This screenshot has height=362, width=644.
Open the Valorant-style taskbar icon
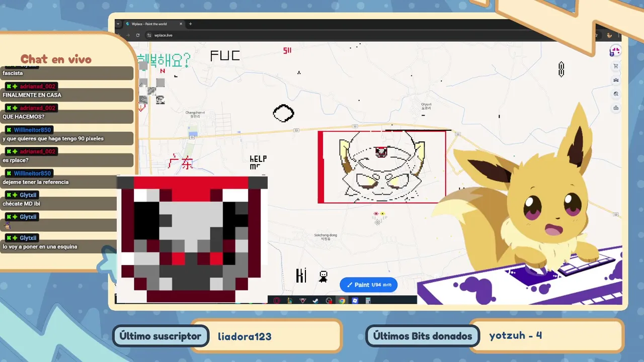coord(303,301)
